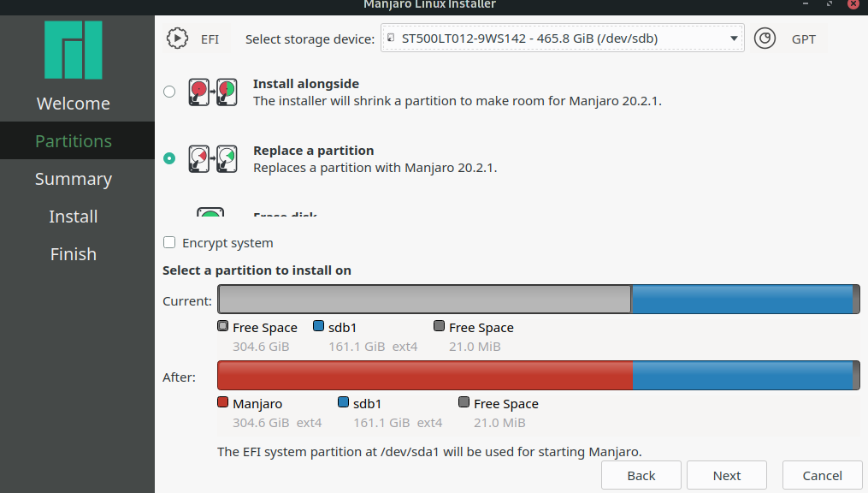Click the blue sdb1 segment in the After bar
868x493 pixels.
click(744, 375)
